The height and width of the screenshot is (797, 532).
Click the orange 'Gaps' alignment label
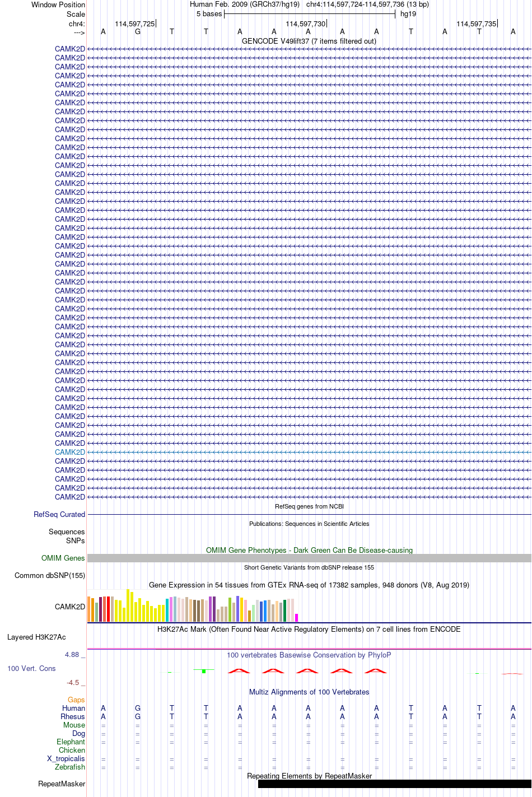click(x=76, y=700)
